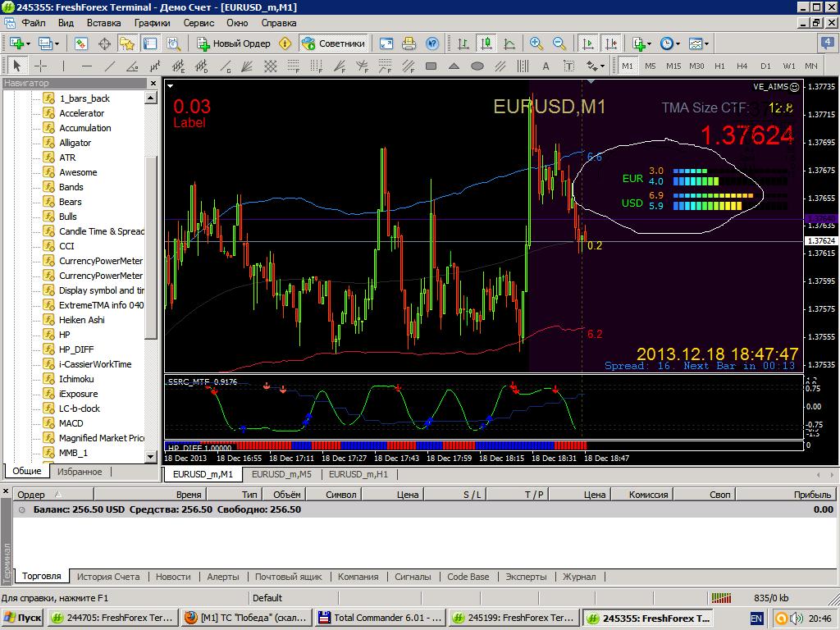Draw a vertical line tool

tap(63, 66)
